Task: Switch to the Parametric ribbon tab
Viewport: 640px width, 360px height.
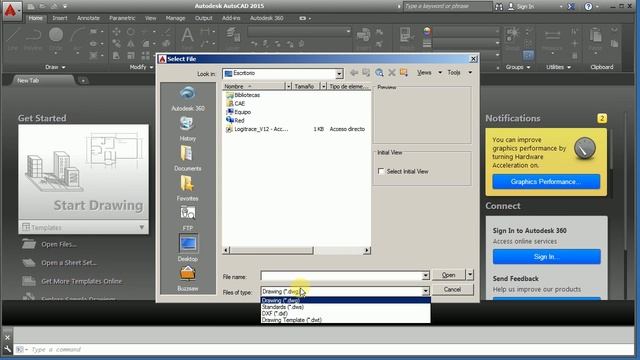Action: [122, 18]
